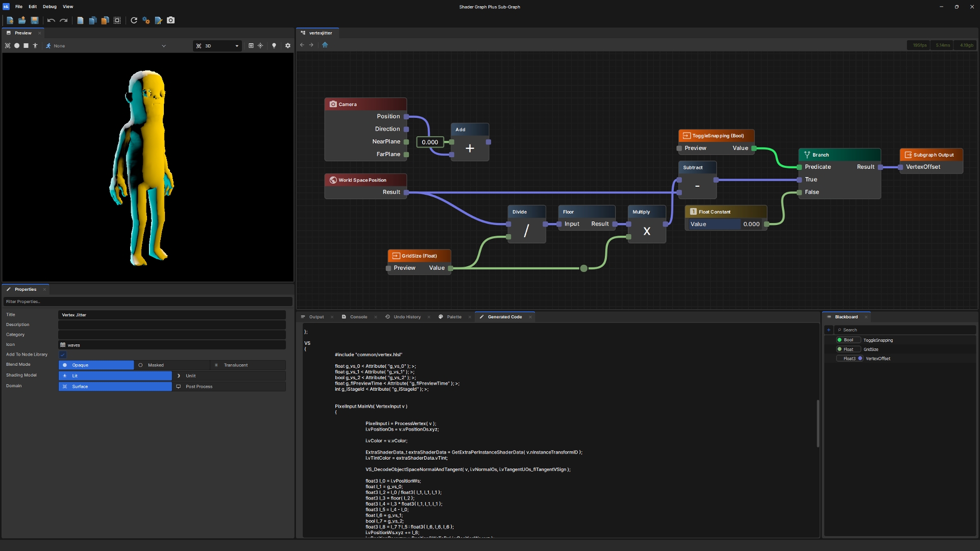Click the home icon in graph navigation

pyautogui.click(x=325, y=45)
